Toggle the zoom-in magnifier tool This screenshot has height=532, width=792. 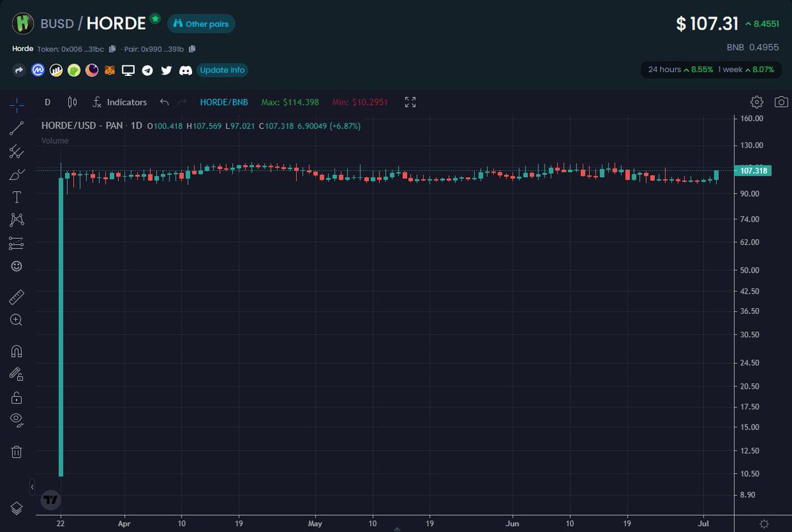click(16, 319)
